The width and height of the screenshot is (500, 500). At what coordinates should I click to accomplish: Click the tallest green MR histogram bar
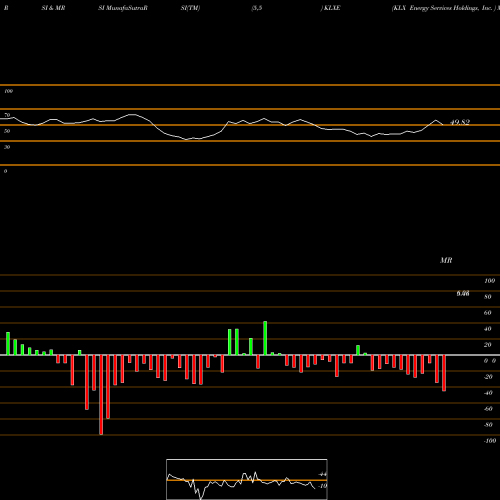[x=265, y=338]
